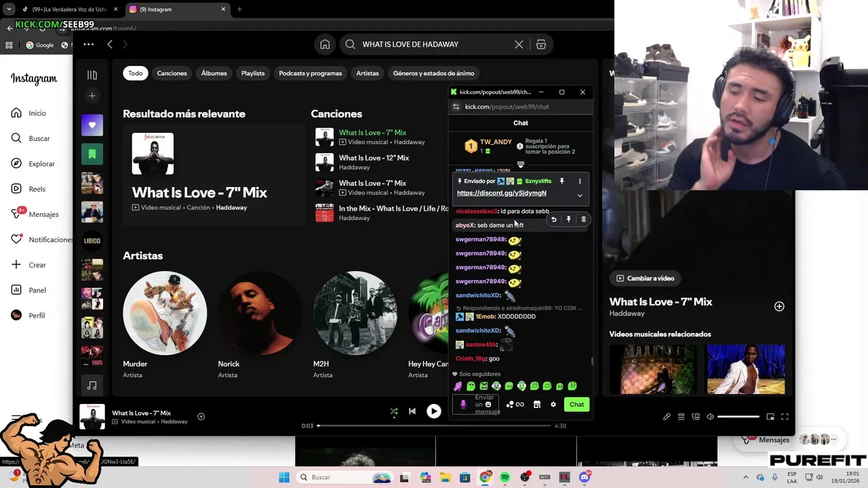Adjust Spotify volume slider
Screen dimensions: 868x488
click(738, 417)
